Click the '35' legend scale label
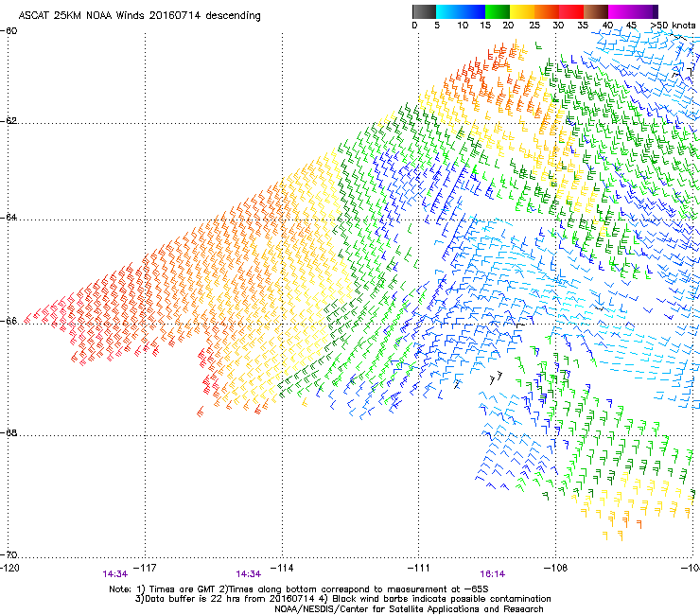 coord(583,26)
